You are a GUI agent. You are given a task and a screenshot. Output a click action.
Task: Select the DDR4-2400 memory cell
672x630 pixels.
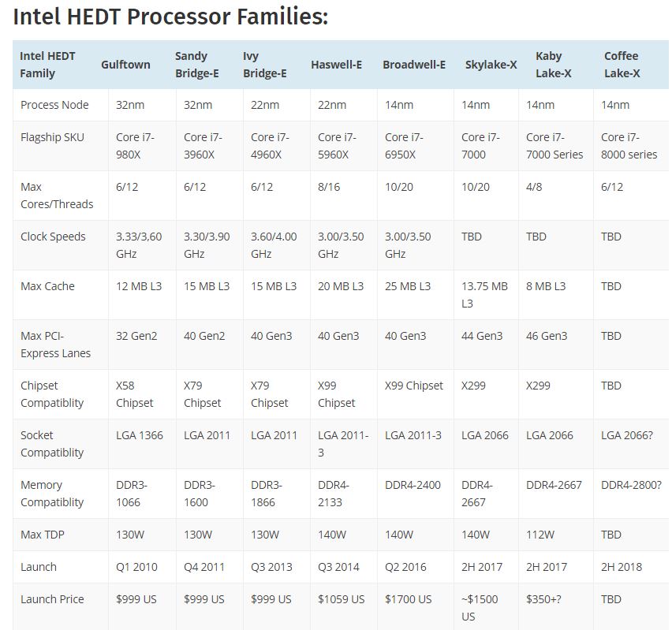point(413,485)
